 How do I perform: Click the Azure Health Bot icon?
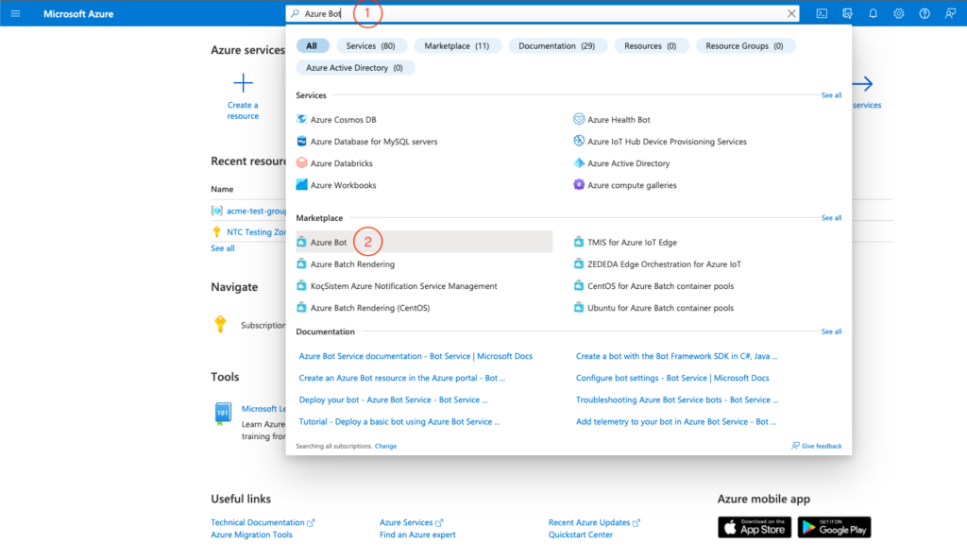[579, 119]
